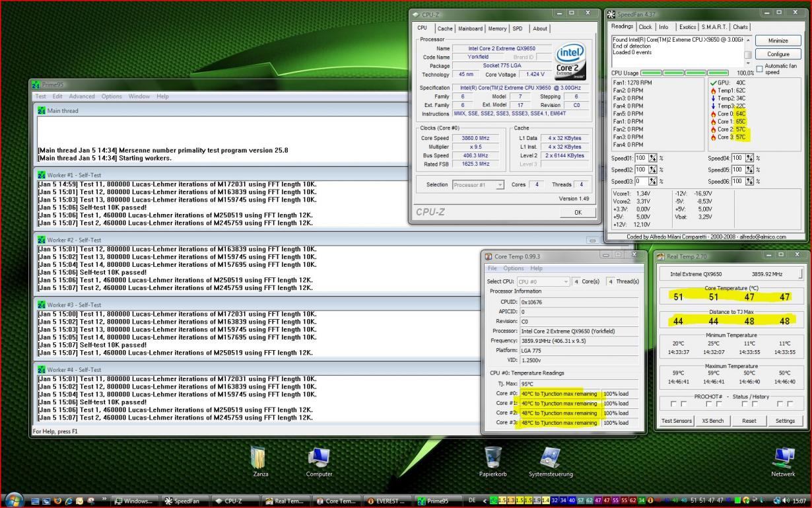Switch to SpeedFan via its taskbar button
Viewport: 812px width, 508px height.
pos(185,501)
